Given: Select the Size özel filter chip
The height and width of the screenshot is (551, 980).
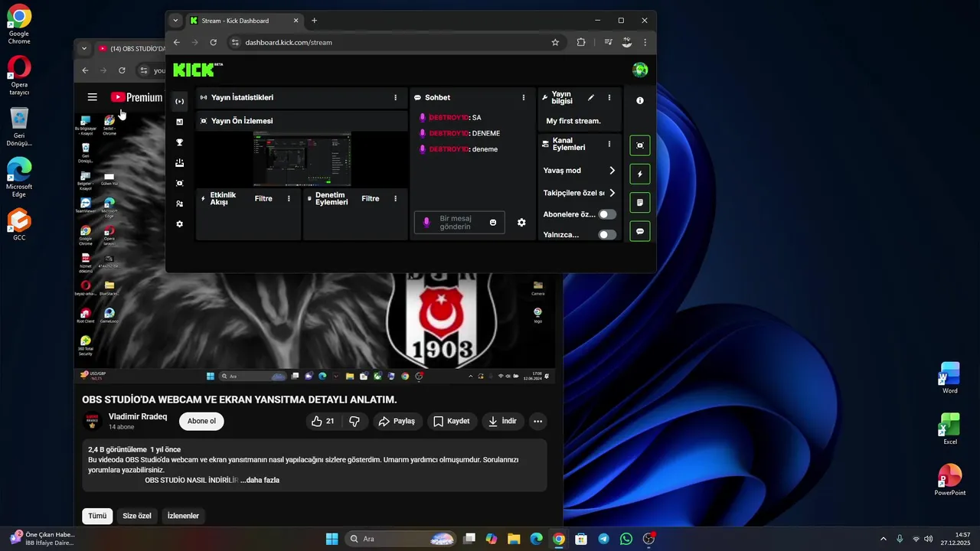Looking at the screenshot, I should [x=137, y=516].
